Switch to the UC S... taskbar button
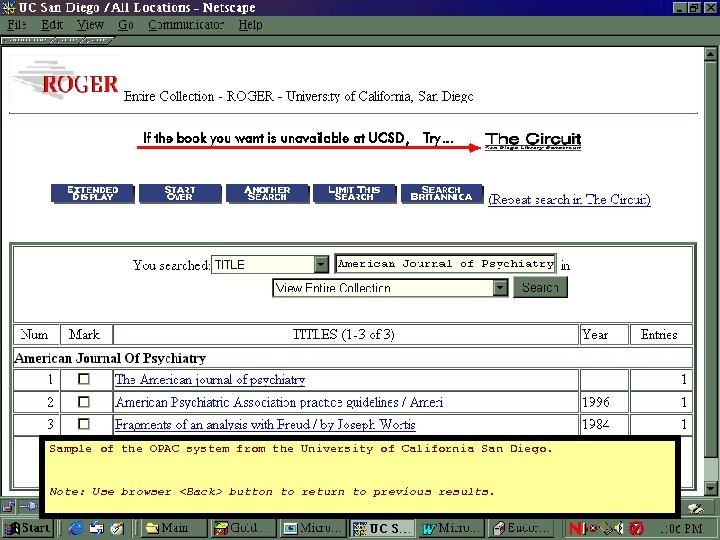Image resolution: width=720 pixels, height=540 pixels. click(382, 528)
